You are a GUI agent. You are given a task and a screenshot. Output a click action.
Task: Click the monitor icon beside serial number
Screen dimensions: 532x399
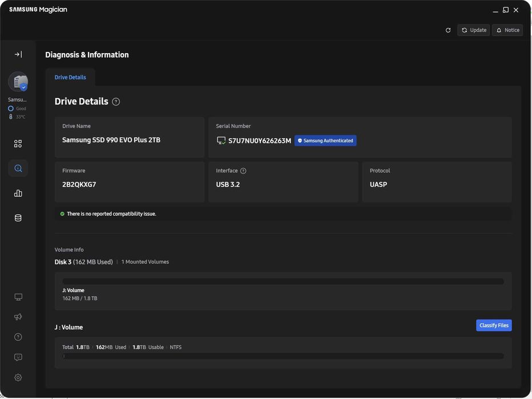coord(221,140)
